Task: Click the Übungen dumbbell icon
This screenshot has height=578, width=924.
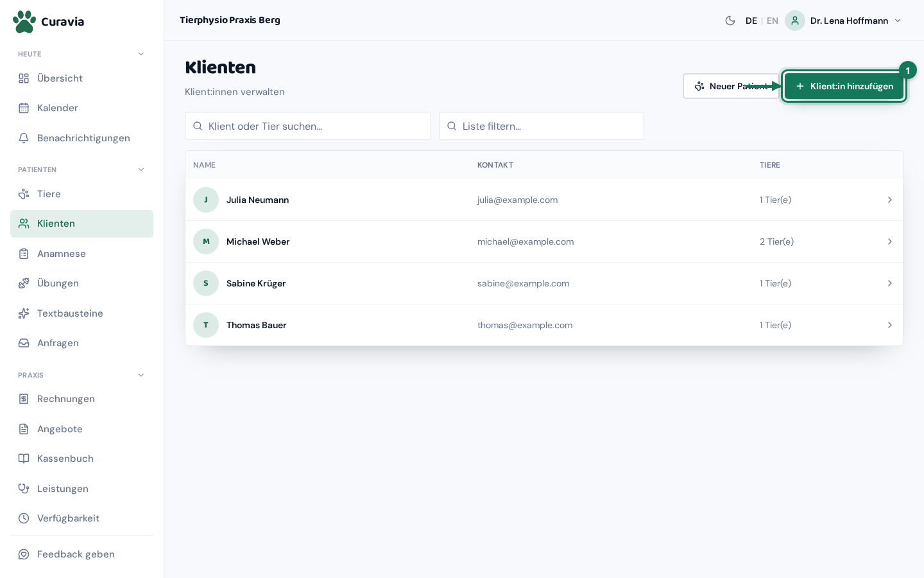Action: click(24, 283)
